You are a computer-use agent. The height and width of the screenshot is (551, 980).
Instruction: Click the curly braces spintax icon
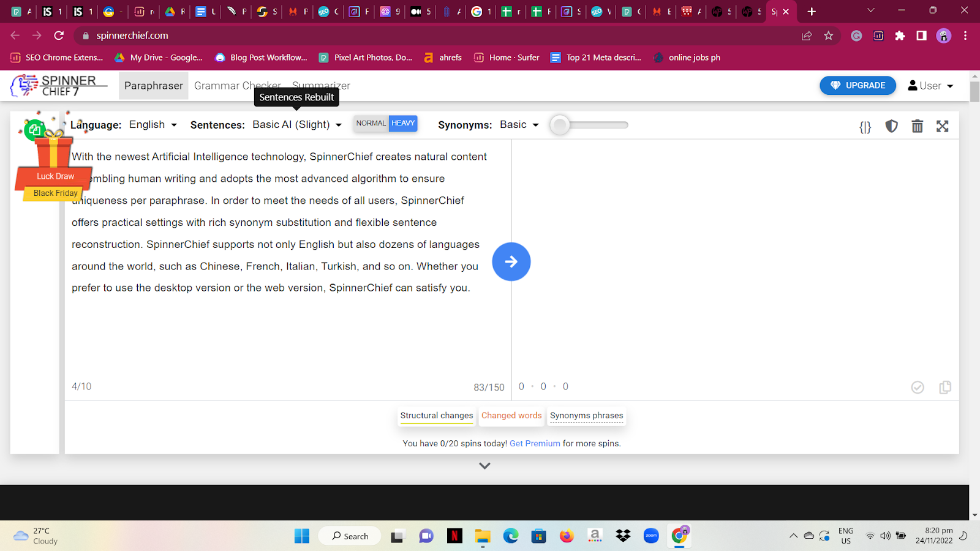(x=865, y=127)
